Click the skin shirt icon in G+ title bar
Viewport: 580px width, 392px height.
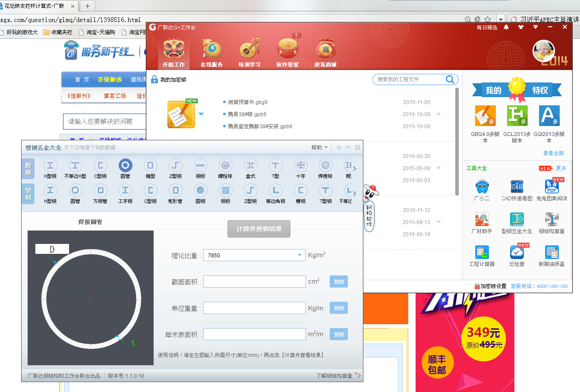[521, 27]
